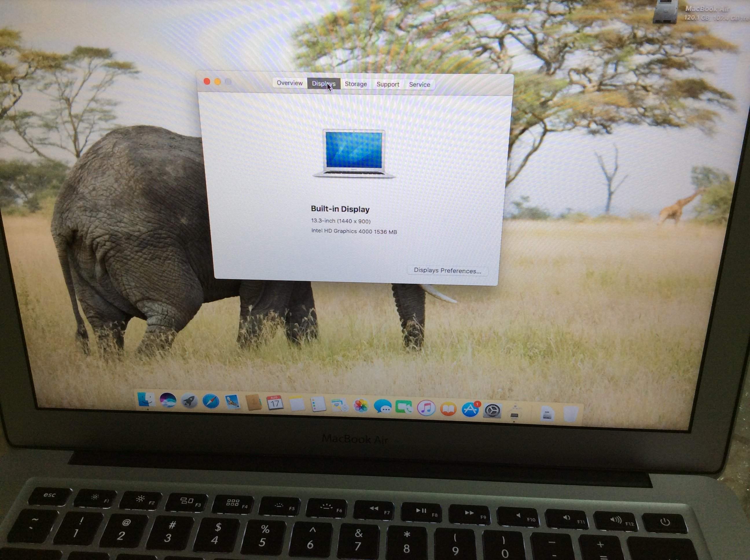Select MacBook Air drive icon on desktop

665,11
